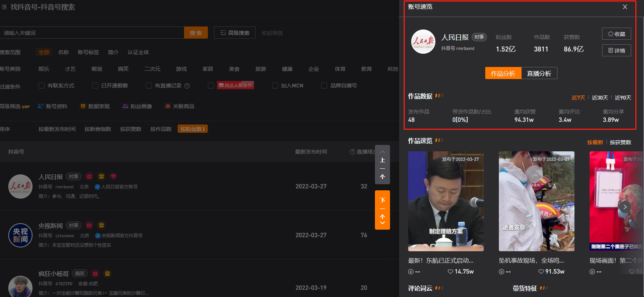
Task: Select 近30天 time range
Action: pos(600,98)
